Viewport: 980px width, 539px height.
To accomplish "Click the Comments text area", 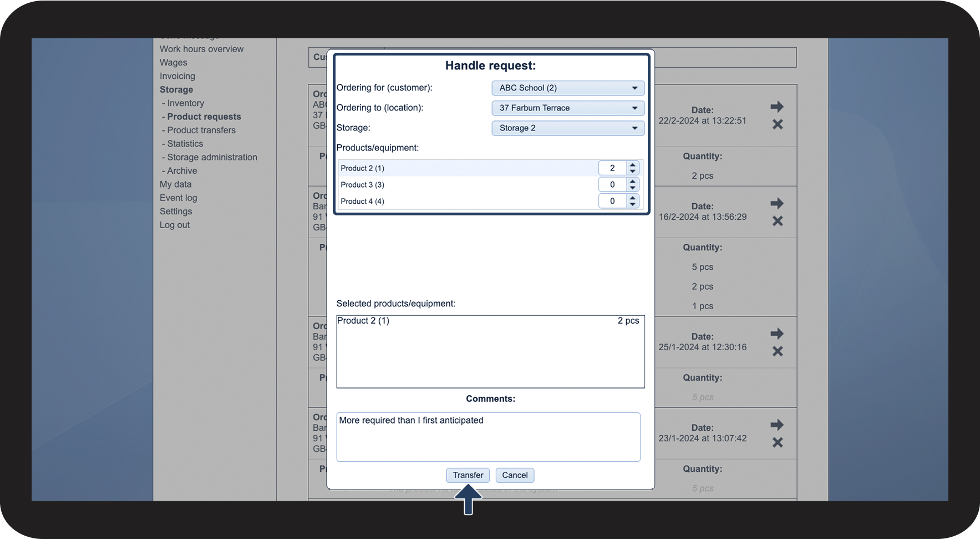I will pos(488,437).
